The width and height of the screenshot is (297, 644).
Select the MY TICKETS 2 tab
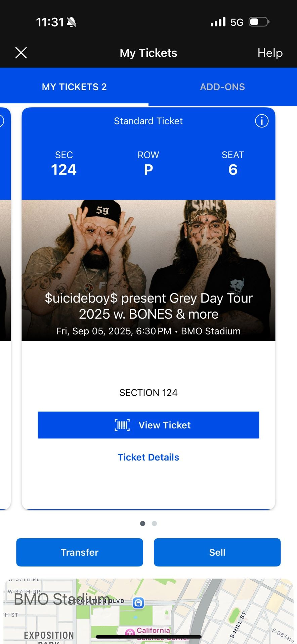click(74, 87)
